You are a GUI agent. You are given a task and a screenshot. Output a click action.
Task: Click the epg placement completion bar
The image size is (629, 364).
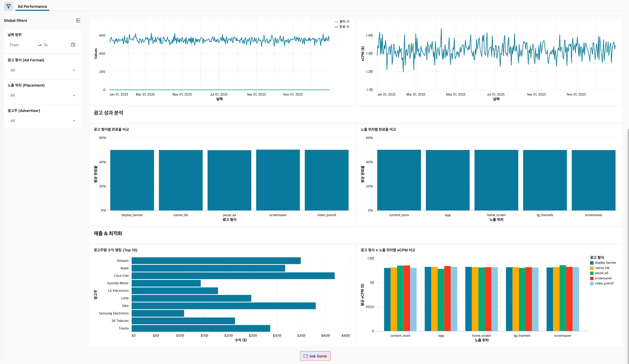tap(448, 180)
